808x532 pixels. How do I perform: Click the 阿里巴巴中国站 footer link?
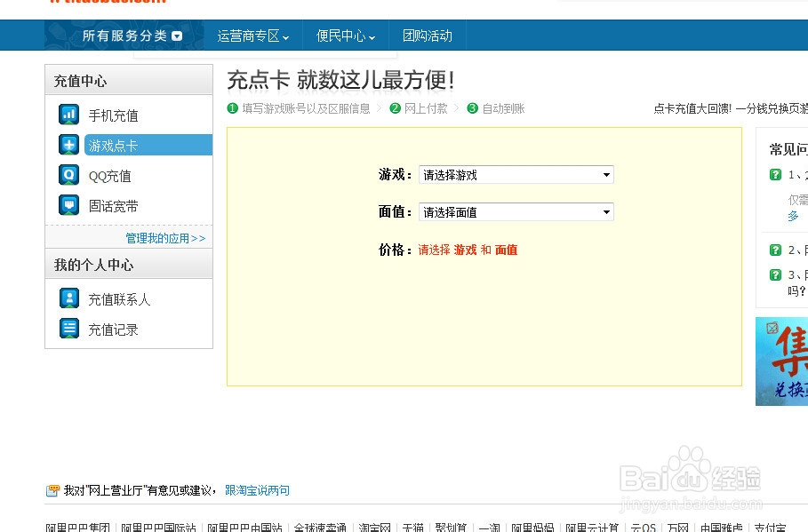pos(244,528)
